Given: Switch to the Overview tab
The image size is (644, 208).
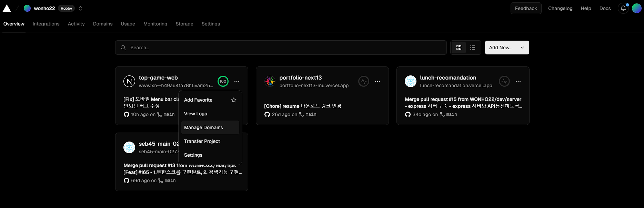Looking at the screenshot, I should [x=14, y=24].
